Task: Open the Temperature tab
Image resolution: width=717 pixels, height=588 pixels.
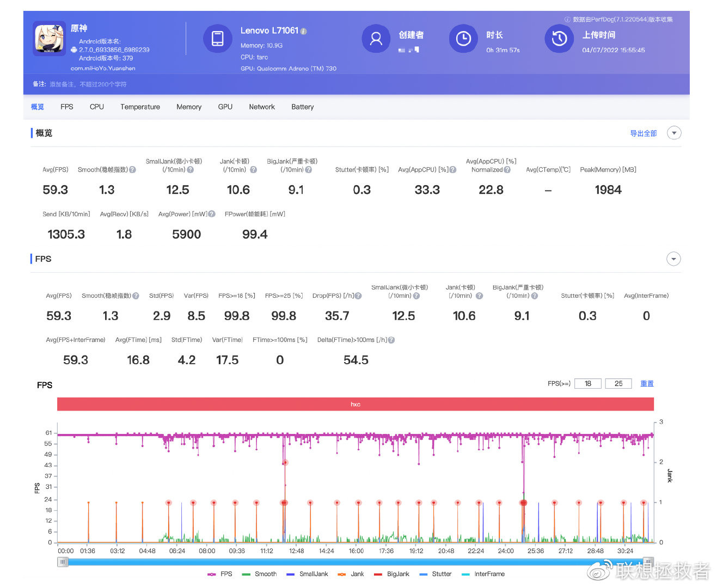Action: click(x=140, y=107)
